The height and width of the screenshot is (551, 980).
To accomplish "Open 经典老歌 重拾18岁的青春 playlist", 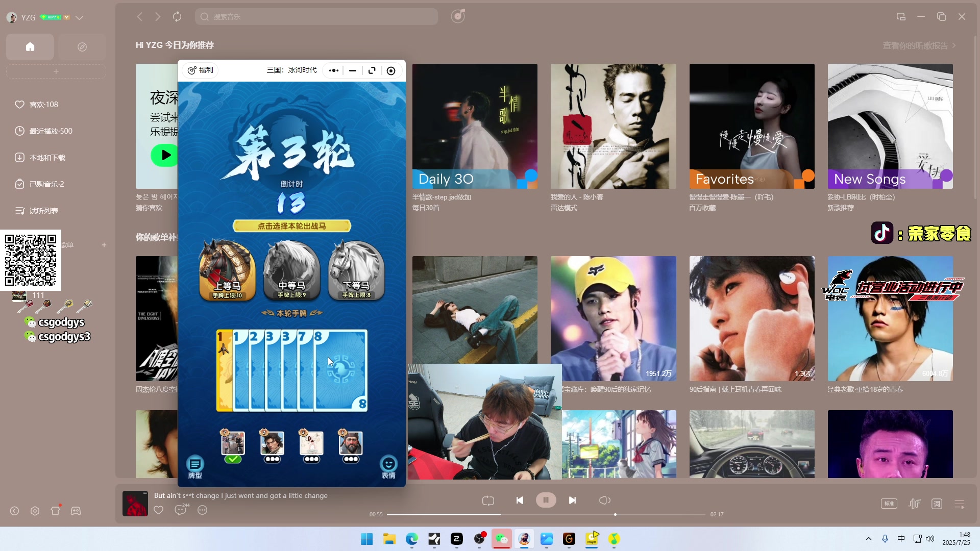I will [890, 318].
